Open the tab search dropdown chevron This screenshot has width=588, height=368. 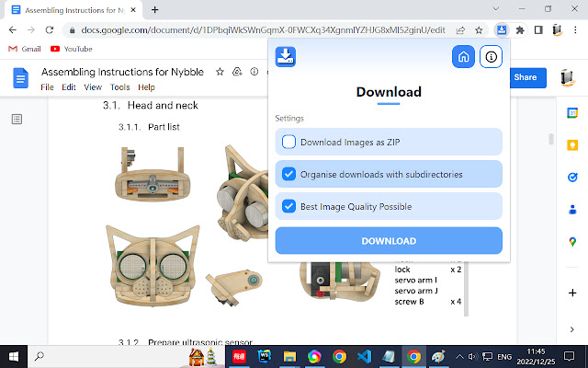click(496, 8)
